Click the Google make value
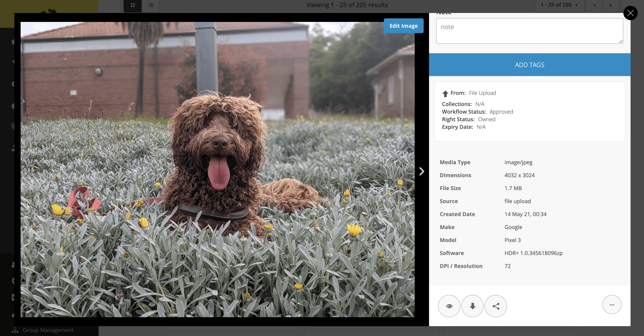This screenshot has width=644, height=336. [513, 227]
